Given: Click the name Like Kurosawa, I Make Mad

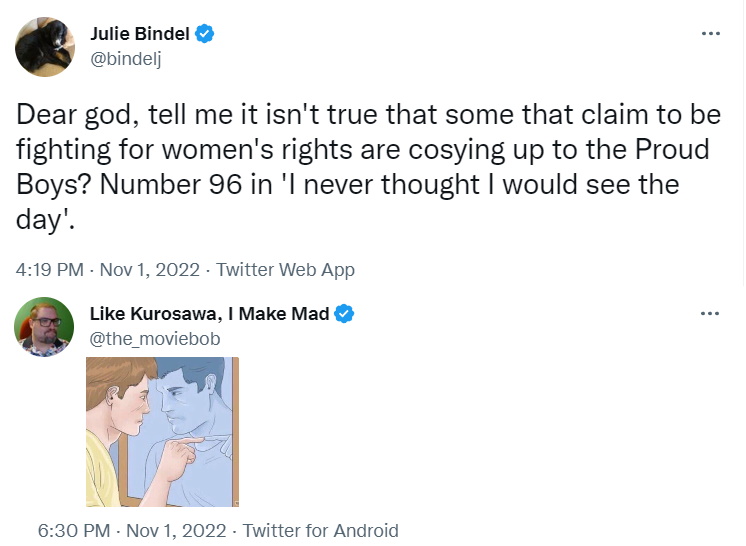Looking at the screenshot, I should pos(209,314).
